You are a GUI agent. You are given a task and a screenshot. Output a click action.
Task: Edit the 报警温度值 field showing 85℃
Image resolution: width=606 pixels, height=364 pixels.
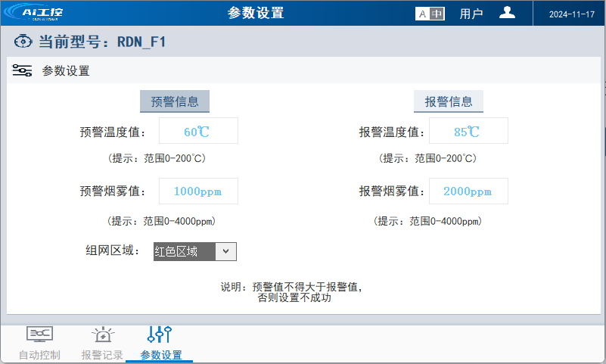pos(468,131)
